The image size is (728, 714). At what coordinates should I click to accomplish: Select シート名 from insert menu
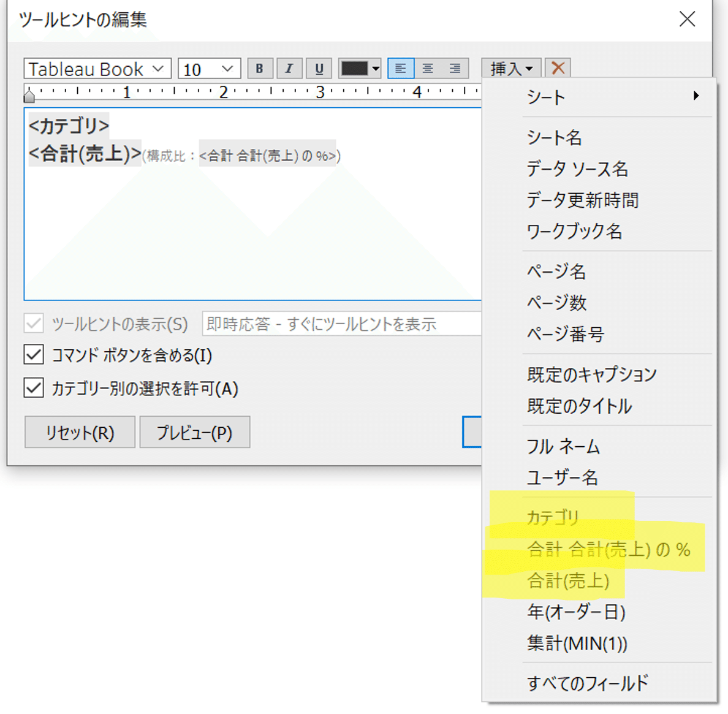pos(599,137)
